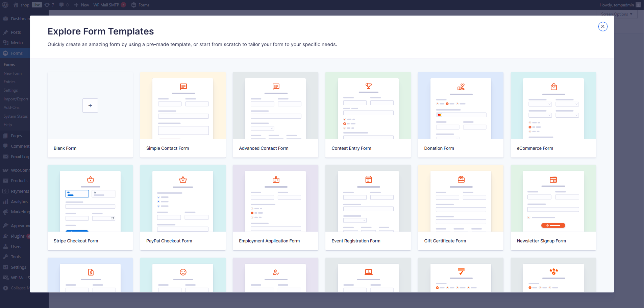Click the smiley face template icon
The width and height of the screenshot is (644, 308).
[183, 272]
